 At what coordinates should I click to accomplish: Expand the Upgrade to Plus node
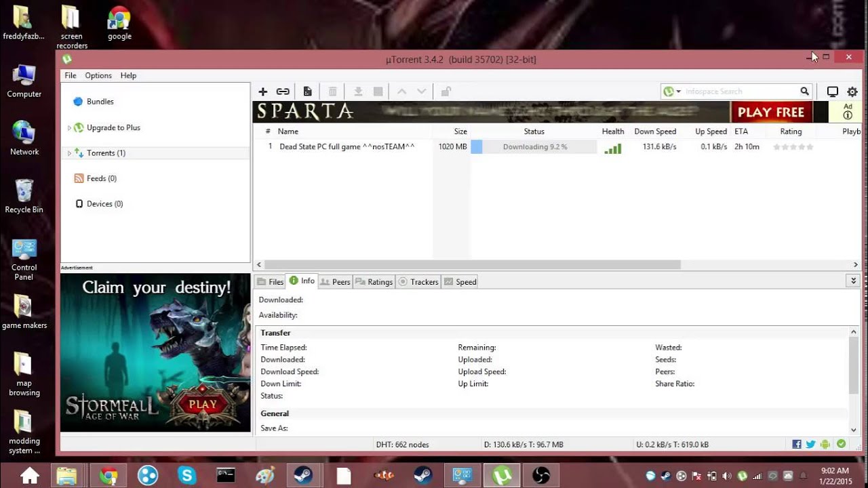pyautogui.click(x=69, y=127)
